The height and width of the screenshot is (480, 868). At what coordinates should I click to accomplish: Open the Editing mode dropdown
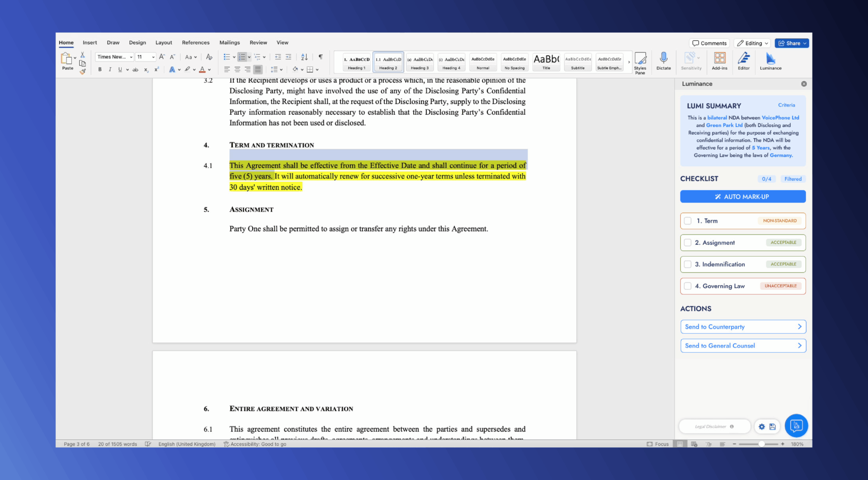752,43
